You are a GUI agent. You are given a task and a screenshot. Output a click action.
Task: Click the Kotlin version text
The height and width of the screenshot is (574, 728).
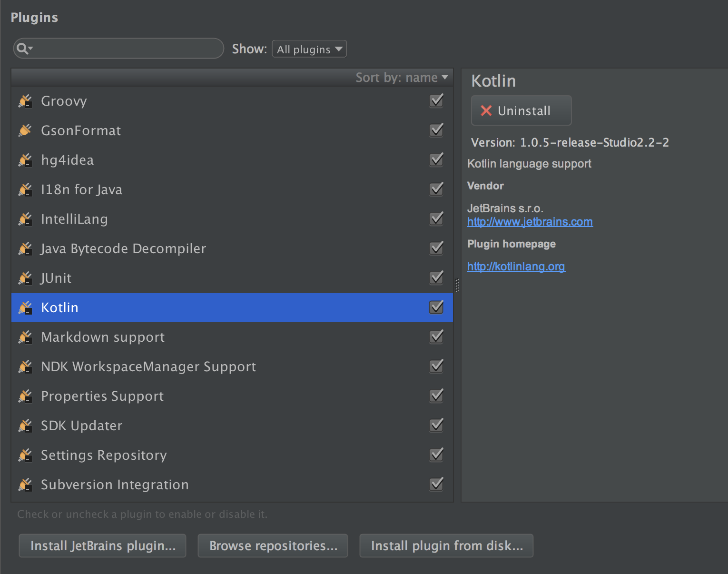tap(570, 142)
